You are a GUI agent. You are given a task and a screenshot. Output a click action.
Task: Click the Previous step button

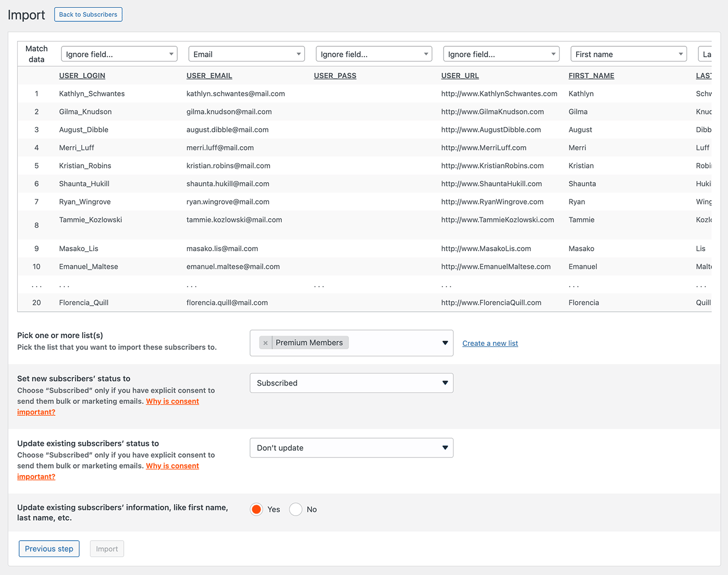click(49, 548)
